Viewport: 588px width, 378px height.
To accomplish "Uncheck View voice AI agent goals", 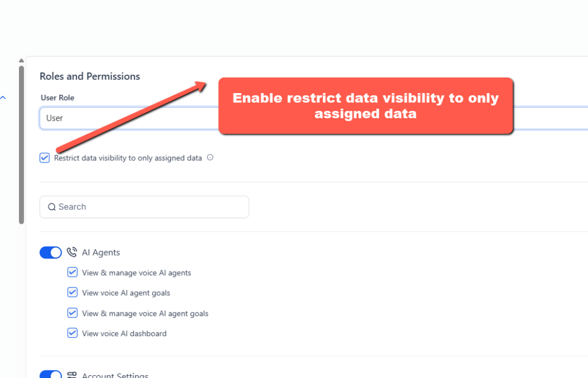I will coord(72,292).
